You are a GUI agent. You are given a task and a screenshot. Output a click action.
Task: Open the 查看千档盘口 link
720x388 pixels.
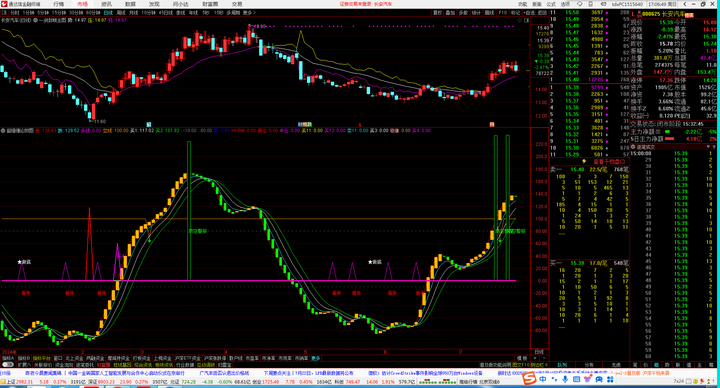click(x=609, y=161)
